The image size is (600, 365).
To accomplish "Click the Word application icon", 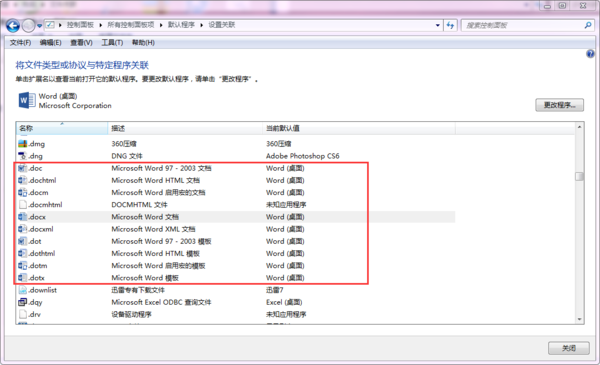I will click(x=27, y=100).
